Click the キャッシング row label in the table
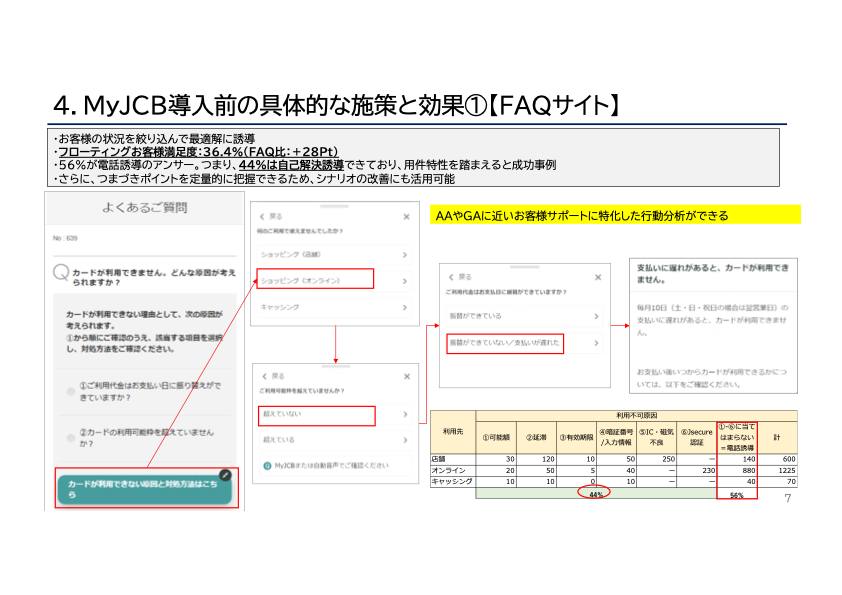Image resolution: width=842 pixels, height=595 pixels. pyautogui.click(x=453, y=482)
